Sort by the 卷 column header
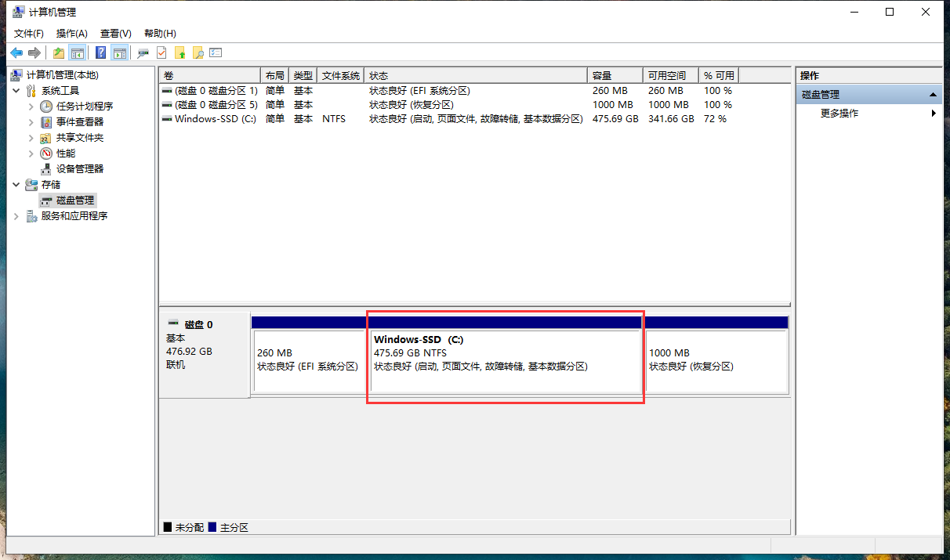950x560 pixels. pyautogui.click(x=209, y=75)
